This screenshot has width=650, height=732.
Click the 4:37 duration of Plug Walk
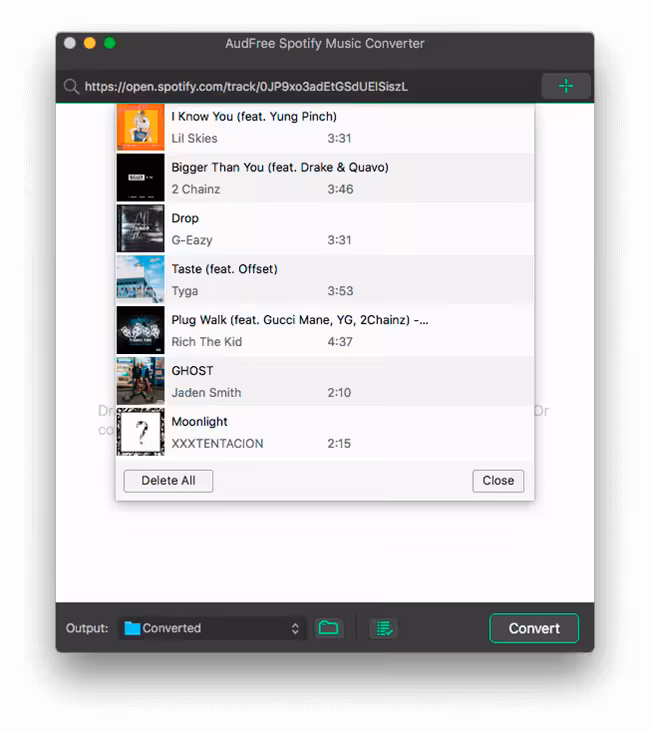(x=340, y=342)
